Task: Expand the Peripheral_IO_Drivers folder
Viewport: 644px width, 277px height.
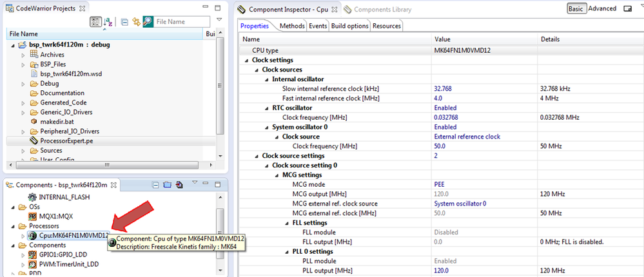Action: point(23,131)
